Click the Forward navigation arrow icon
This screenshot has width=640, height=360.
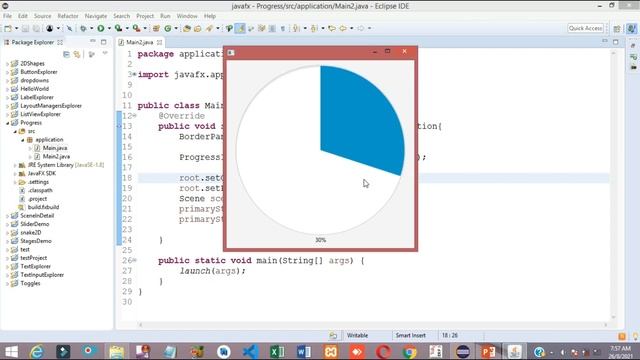[361, 29]
